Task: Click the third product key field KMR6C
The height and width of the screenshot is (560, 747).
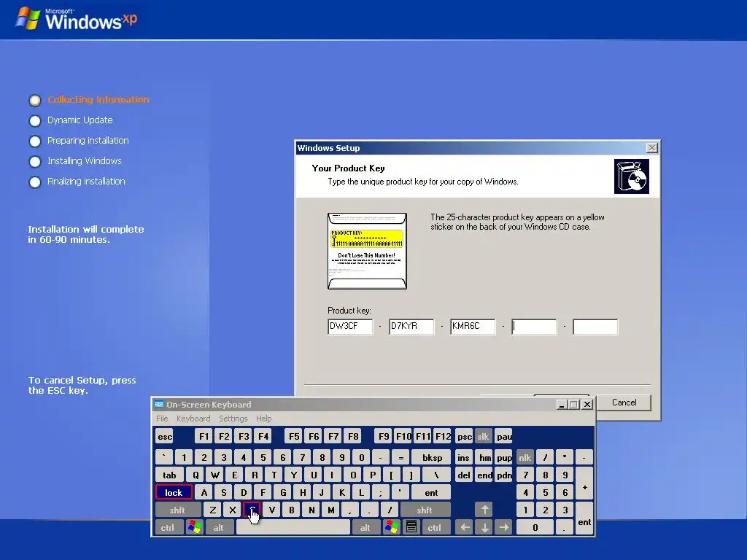Action: 473,327
